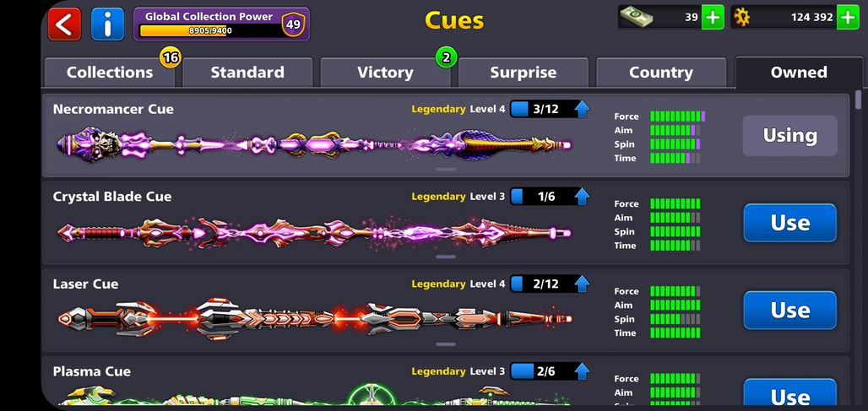Tap the Global Collection Power progress bar
This screenshot has width=868, height=411.
tap(210, 31)
